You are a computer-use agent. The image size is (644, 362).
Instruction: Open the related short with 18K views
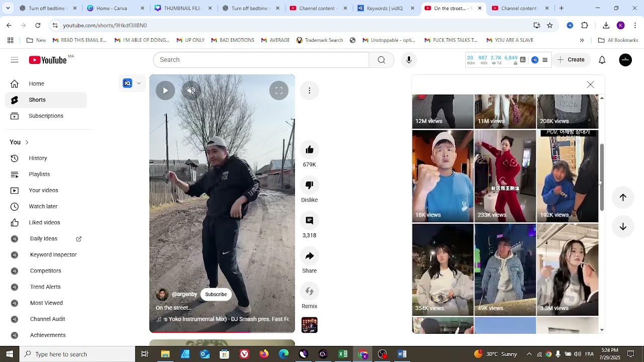pyautogui.click(x=443, y=176)
